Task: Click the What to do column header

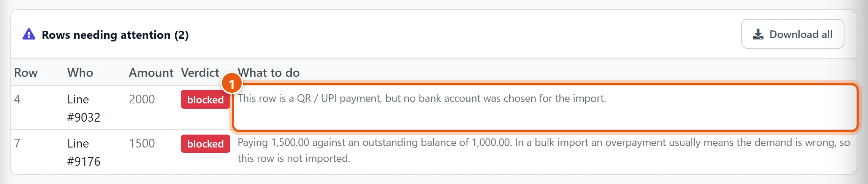Action: tap(269, 73)
